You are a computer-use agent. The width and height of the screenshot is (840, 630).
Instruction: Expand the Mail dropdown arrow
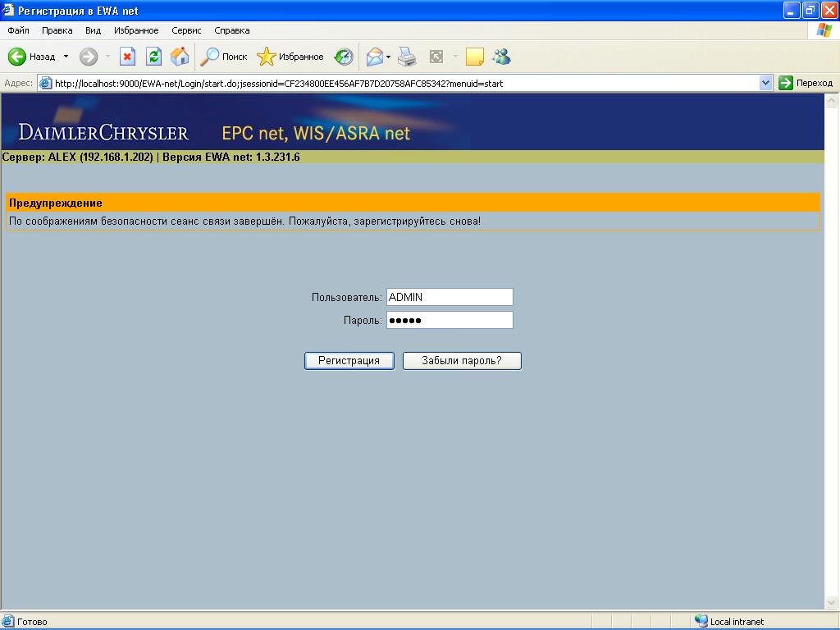point(388,57)
